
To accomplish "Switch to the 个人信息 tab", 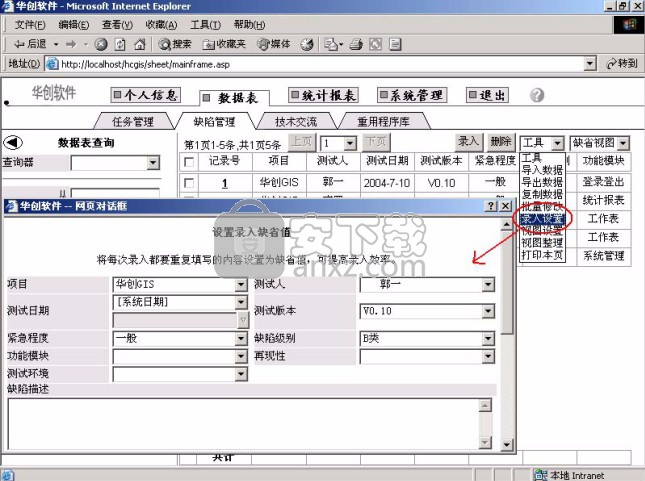I will coord(146,95).
